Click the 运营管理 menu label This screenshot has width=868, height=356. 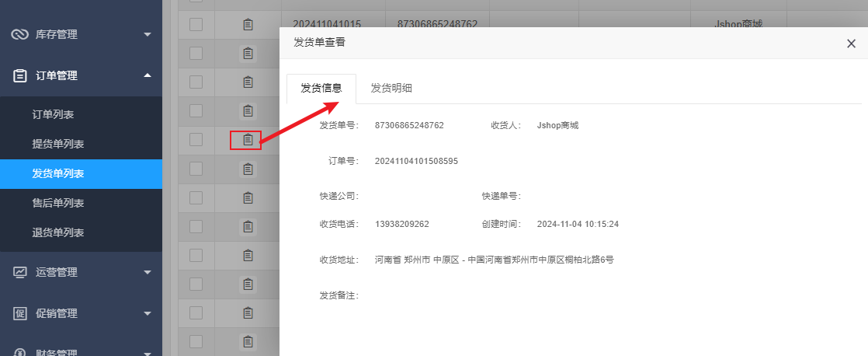tap(57, 272)
